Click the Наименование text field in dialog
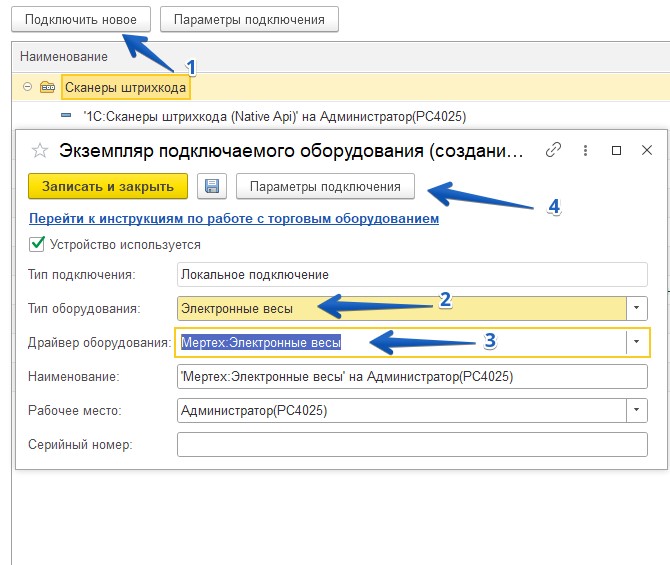Screen dimensions: 670x565 coord(411,376)
